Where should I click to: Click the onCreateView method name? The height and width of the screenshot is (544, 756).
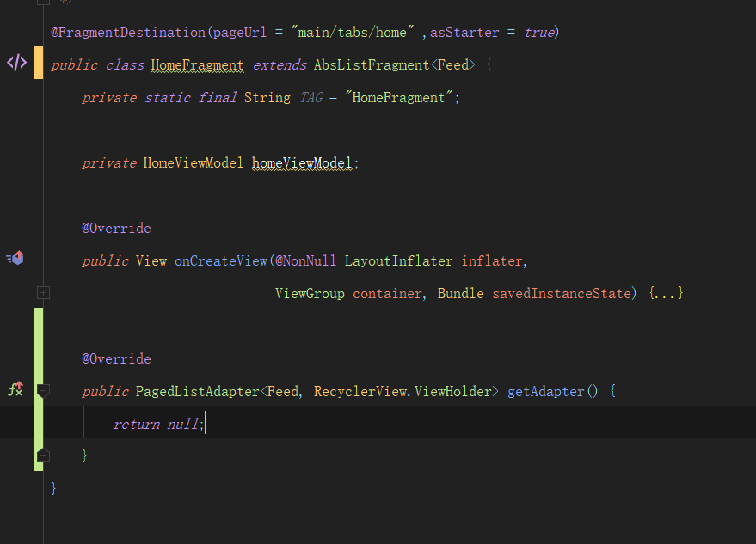[x=221, y=260]
